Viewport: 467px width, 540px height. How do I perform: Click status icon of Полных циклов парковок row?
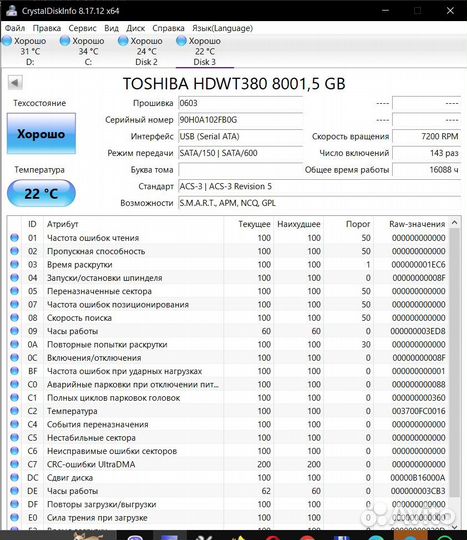pyautogui.click(x=14, y=397)
